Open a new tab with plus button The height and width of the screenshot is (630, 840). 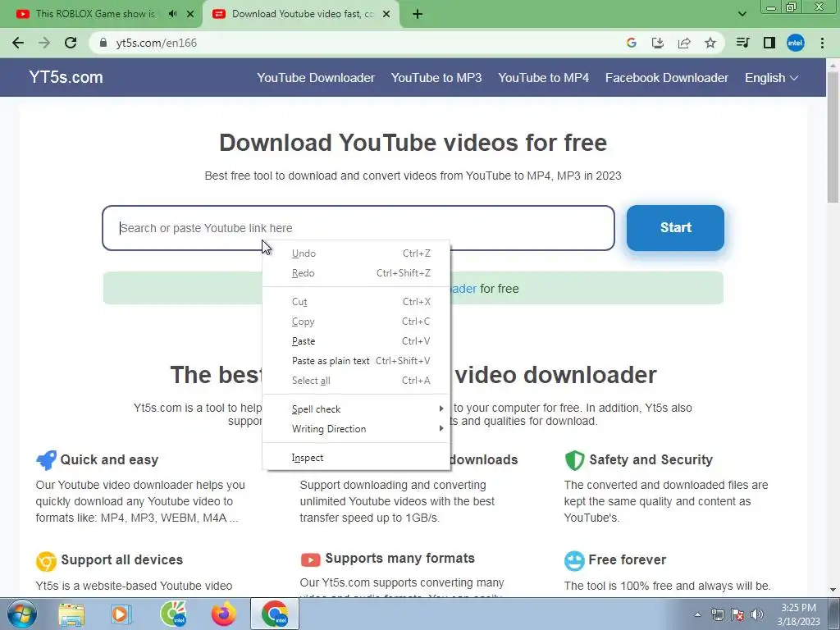click(418, 14)
